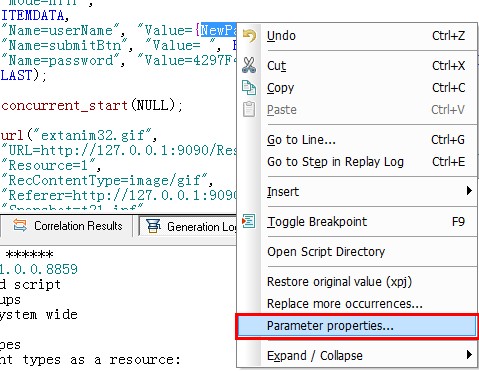Switch to the Correlation Results tab

pos(68,226)
